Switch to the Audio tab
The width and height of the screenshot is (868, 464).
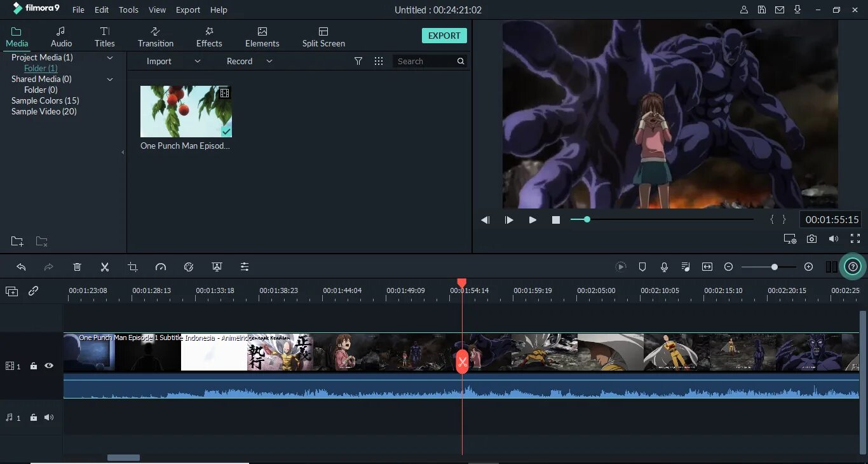click(x=61, y=37)
